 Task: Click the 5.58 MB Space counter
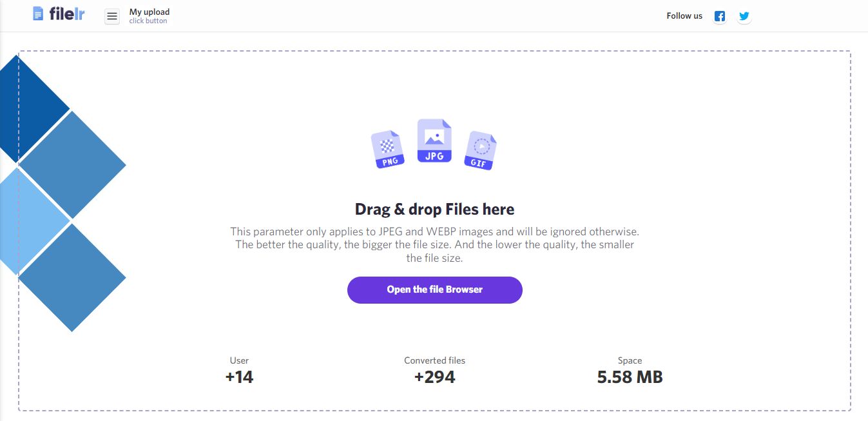pyautogui.click(x=630, y=377)
